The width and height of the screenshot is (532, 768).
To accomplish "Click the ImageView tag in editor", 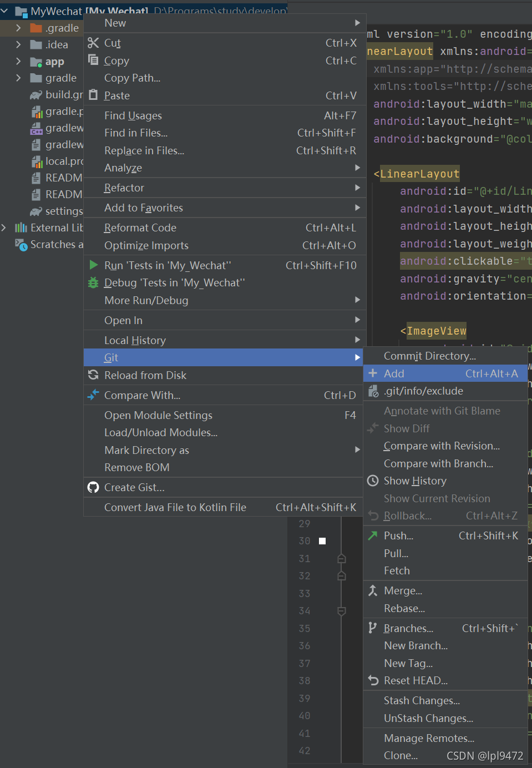I will click(x=437, y=331).
